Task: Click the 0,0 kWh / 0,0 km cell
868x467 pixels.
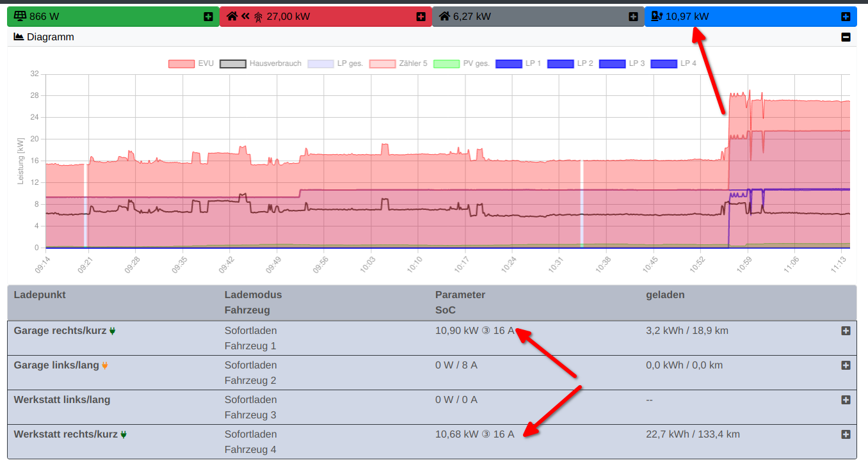Action: 684,365
